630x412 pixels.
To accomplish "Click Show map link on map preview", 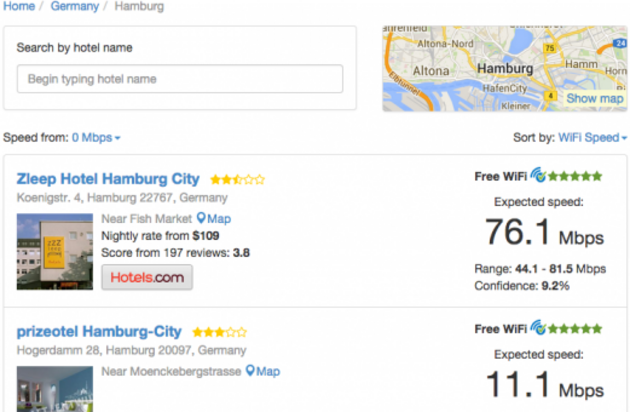I will [594, 99].
